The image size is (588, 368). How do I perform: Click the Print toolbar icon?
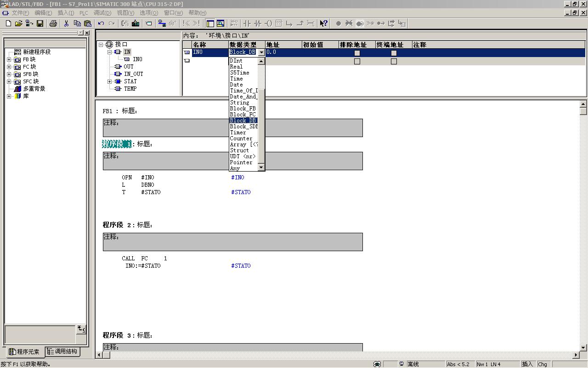(x=53, y=23)
